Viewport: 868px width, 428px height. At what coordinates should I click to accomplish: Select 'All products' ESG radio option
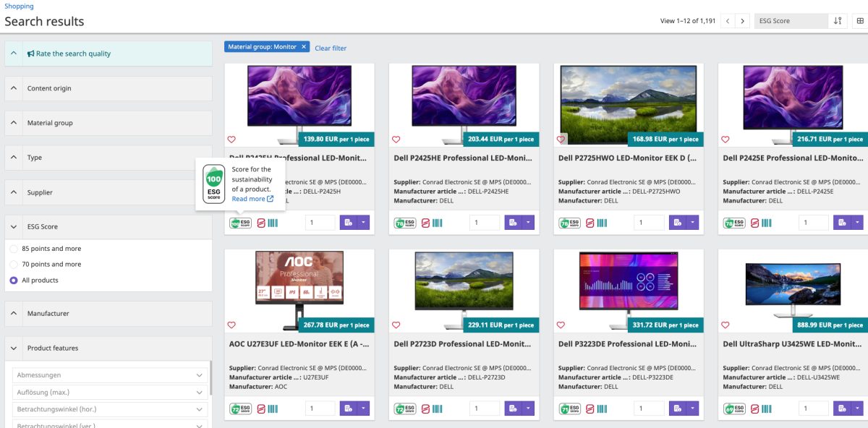click(x=14, y=281)
